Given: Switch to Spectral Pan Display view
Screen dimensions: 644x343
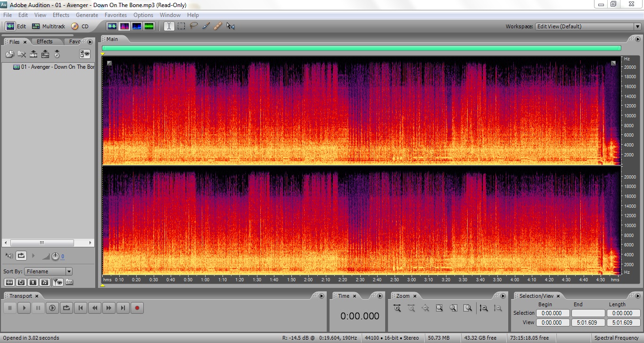Looking at the screenshot, I should 137,26.
